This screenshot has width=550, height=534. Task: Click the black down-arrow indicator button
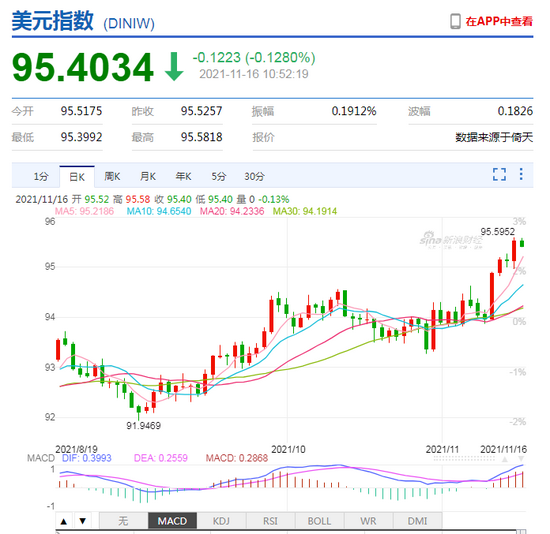coord(83,521)
